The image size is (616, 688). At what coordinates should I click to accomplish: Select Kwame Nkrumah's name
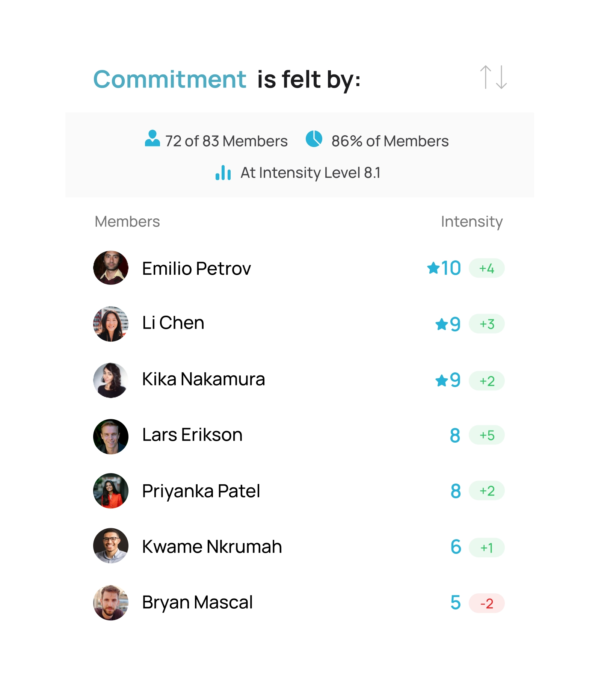pos(212,547)
